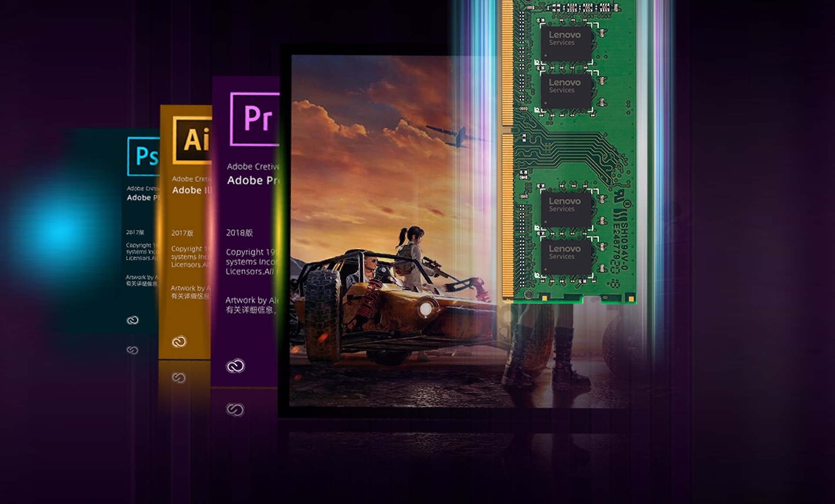This screenshot has height=504, width=835.
Task: Click the second Lenovo Services memory chip
Action: click(566, 91)
